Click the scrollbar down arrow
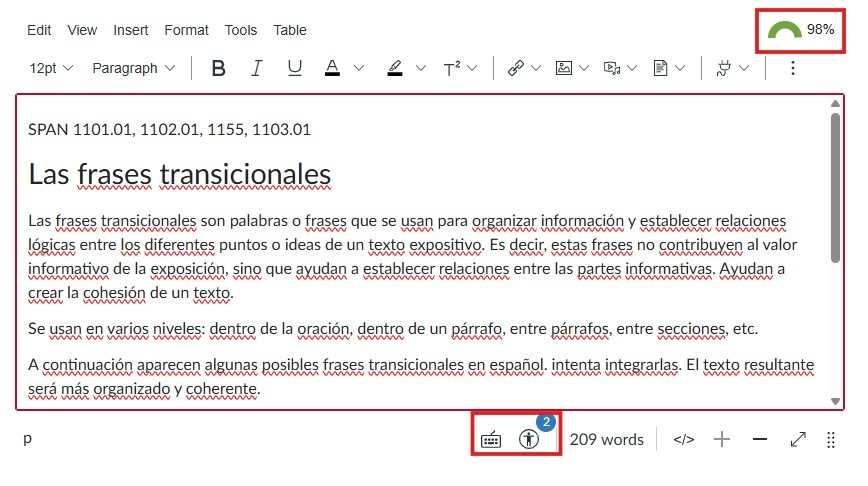Screen dimensions: 868x486 point(835,401)
